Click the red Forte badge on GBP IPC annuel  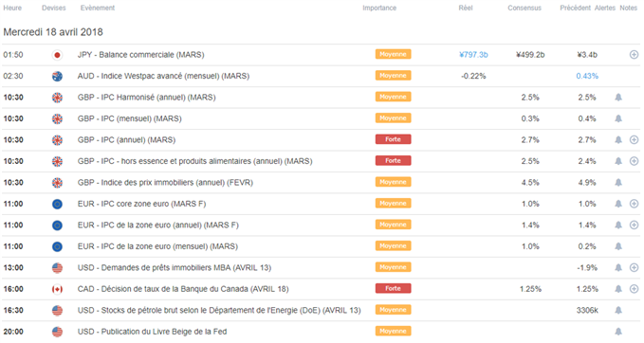393,139
